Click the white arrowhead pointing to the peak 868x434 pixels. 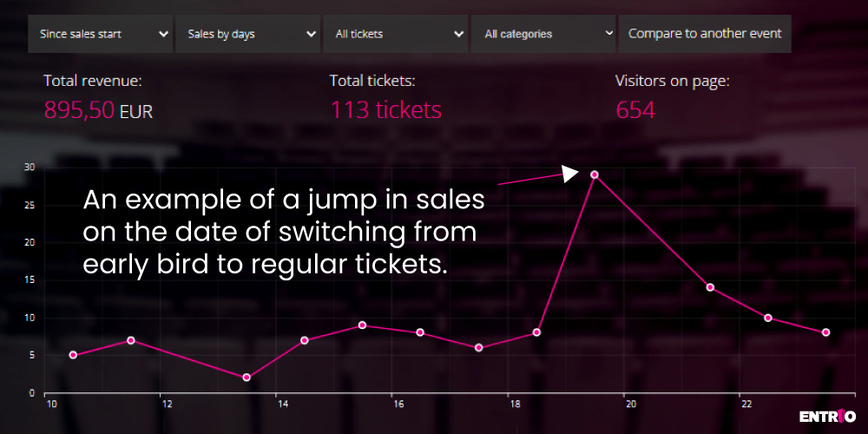pos(569,174)
